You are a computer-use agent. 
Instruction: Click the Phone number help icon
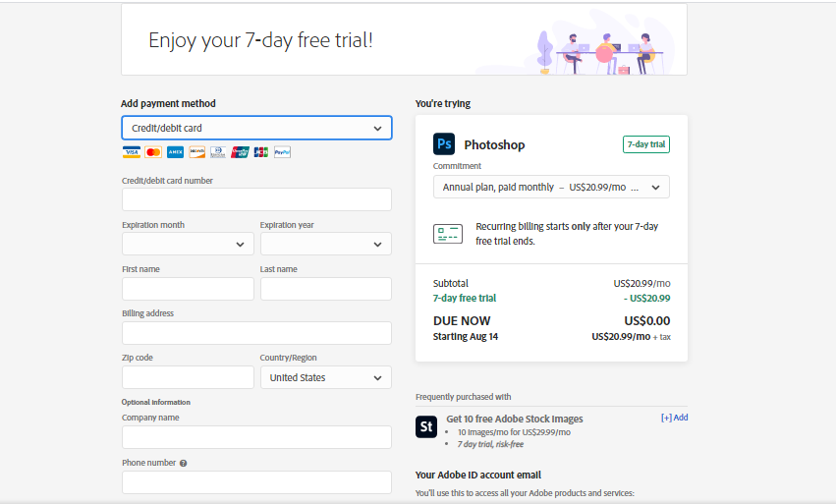click(x=183, y=463)
